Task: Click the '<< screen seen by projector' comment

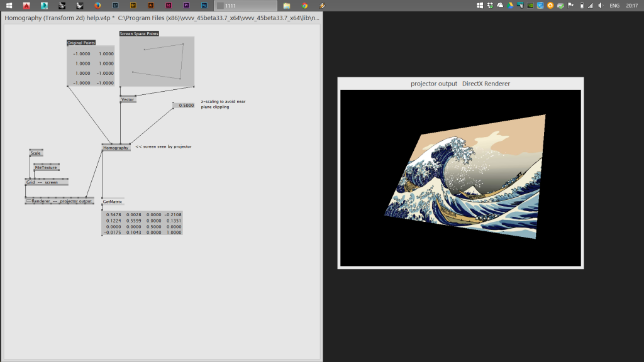Action: pos(164,146)
